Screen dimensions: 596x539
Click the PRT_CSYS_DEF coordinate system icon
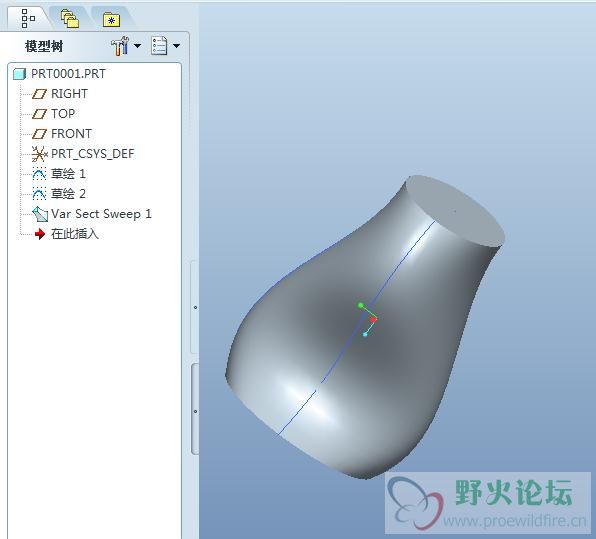[x=39, y=154]
